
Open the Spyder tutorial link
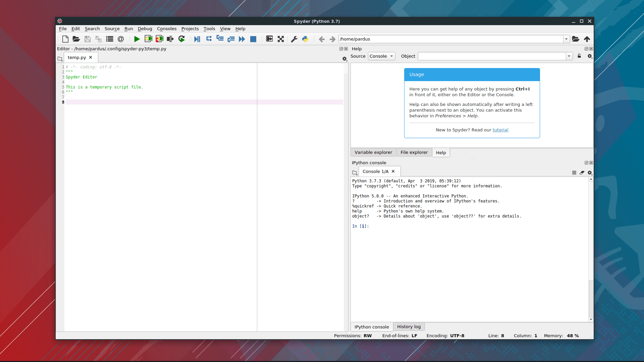(500, 130)
